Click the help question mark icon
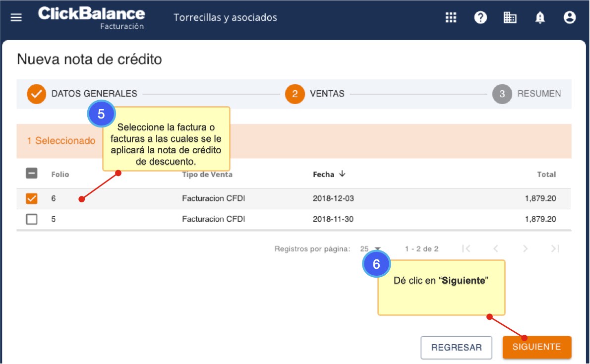 (x=480, y=17)
